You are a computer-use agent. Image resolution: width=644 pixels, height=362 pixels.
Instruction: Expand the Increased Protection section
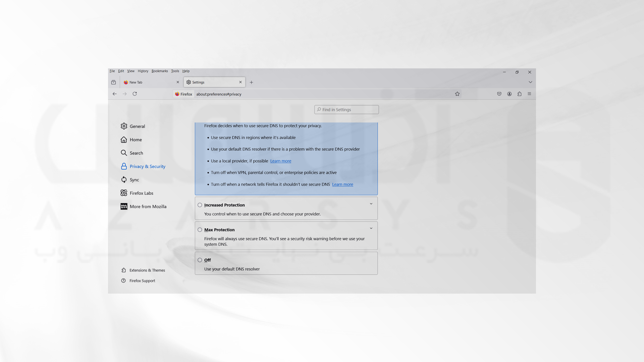[371, 204]
